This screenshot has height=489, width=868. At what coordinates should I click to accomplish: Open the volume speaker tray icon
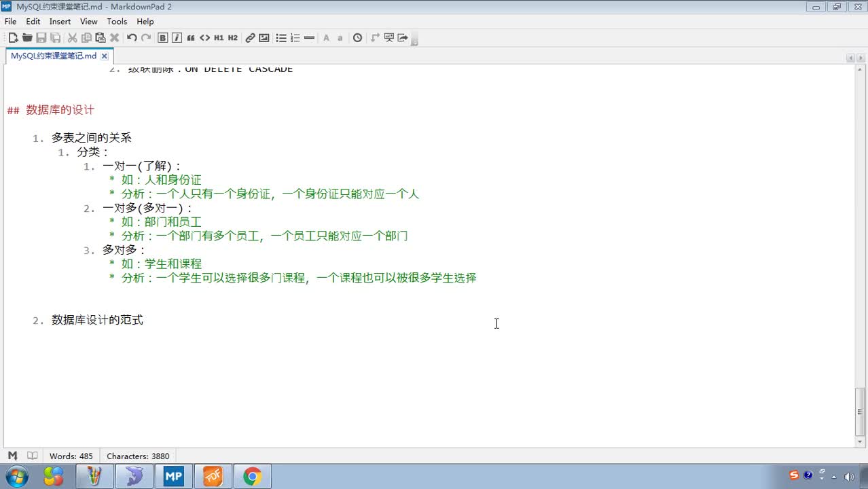(x=849, y=477)
